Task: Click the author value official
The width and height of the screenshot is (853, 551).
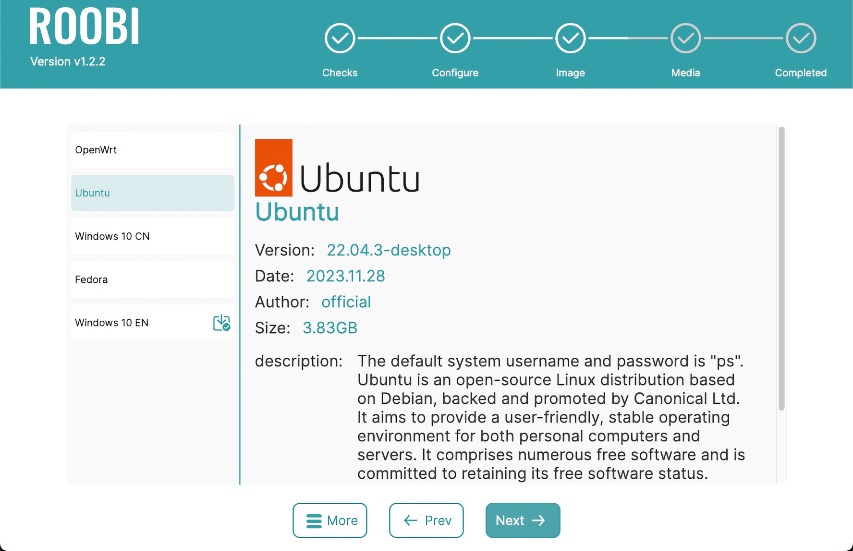Action: (346, 302)
